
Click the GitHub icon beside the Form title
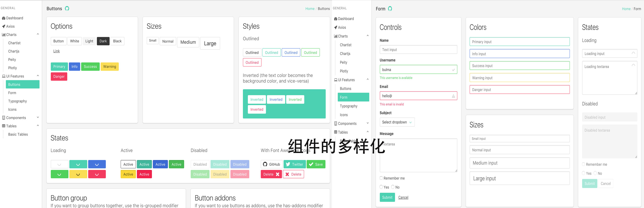click(390, 9)
